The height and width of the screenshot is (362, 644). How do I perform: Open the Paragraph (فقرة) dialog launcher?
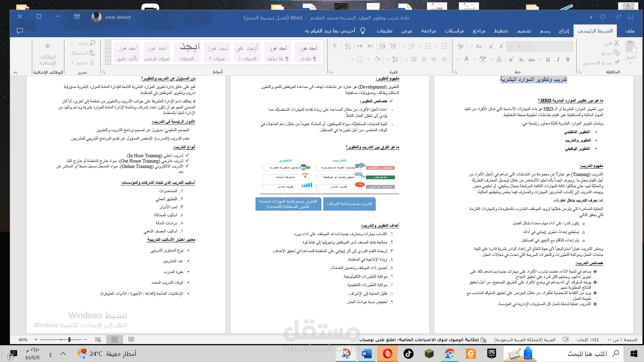331,72
